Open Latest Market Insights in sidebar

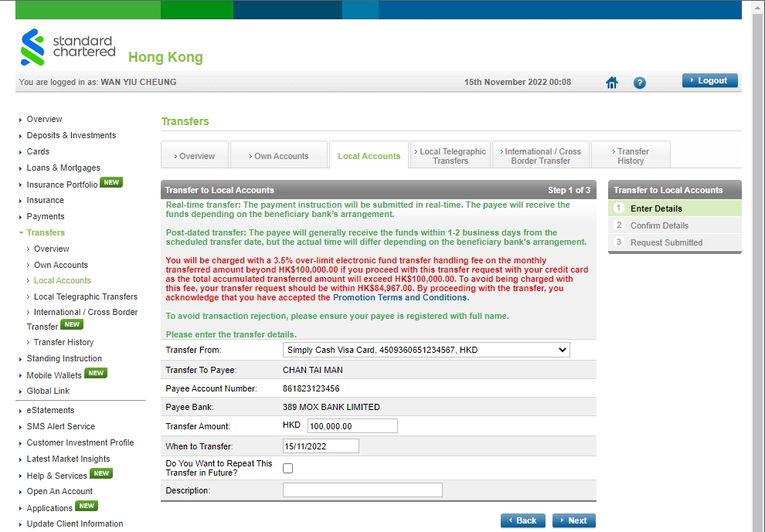tap(68, 459)
